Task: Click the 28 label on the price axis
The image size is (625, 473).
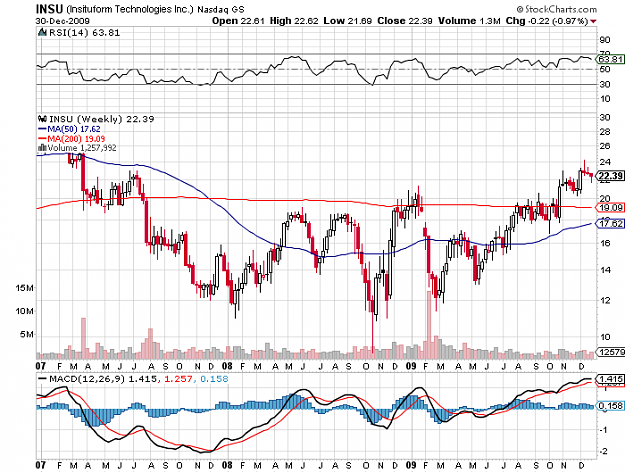Action: click(605, 132)
